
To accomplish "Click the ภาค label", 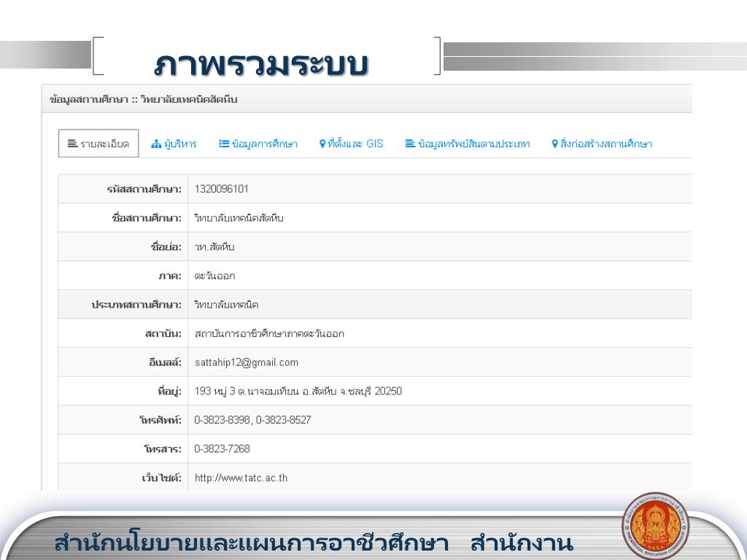I will point(170,276).
